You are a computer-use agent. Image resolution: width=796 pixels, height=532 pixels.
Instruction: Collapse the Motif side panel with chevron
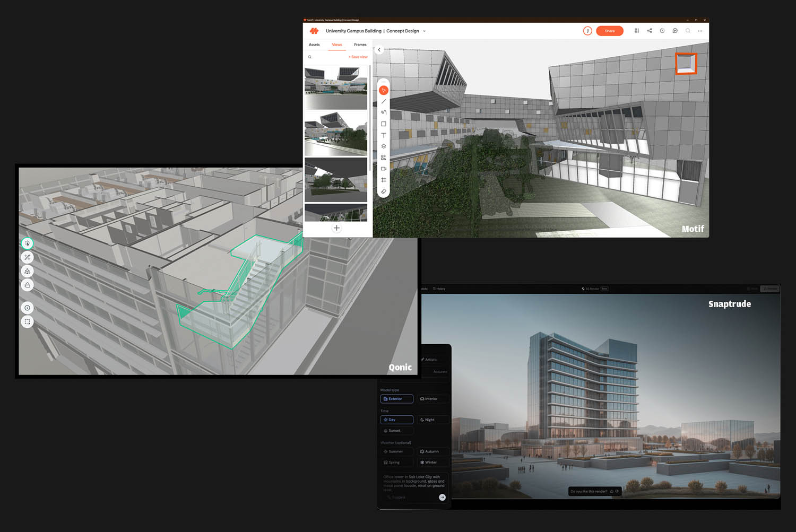(x=379, y=50)
